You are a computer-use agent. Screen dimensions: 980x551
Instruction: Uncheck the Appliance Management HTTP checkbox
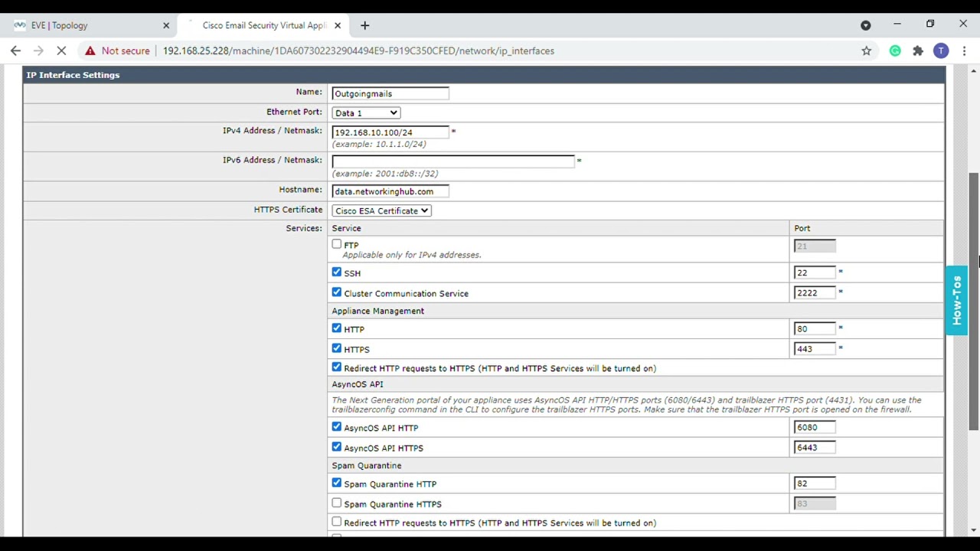(x=337, y=328)
